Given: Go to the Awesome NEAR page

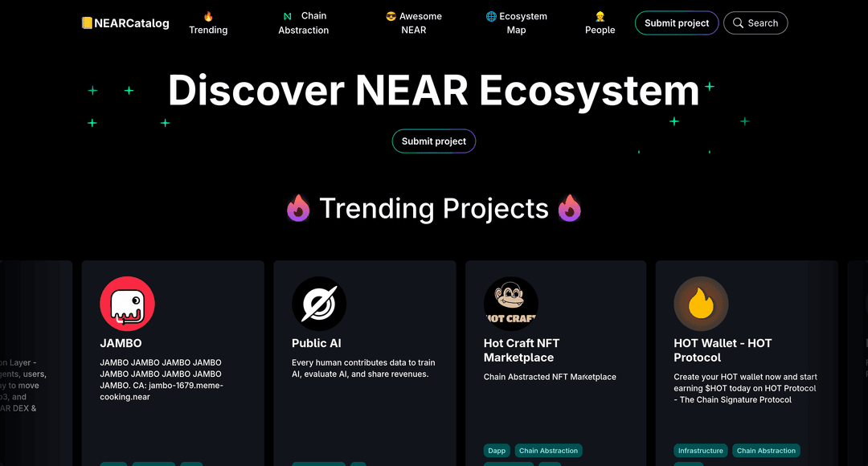Looking at the screenshot, I should (x=414, y=22).
